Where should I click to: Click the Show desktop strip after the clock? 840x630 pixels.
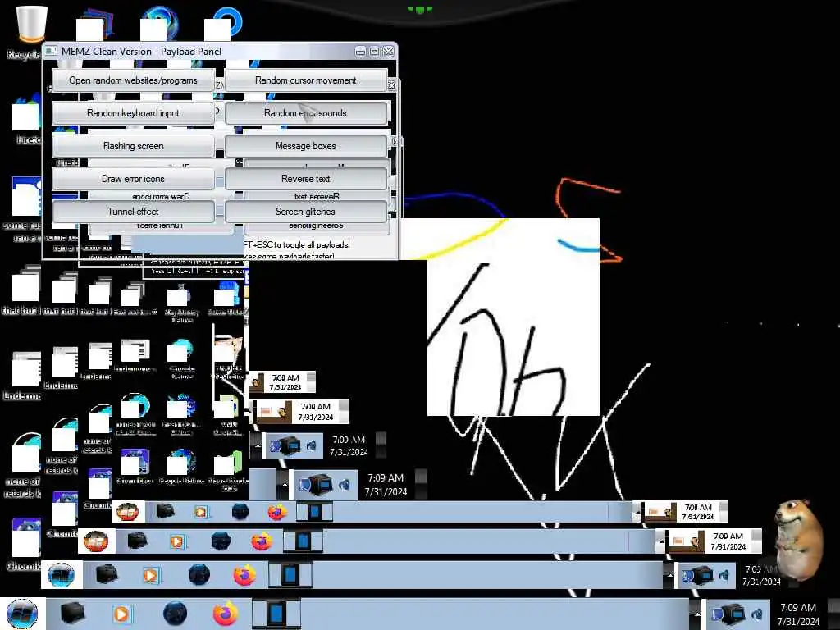pos(835,614)
